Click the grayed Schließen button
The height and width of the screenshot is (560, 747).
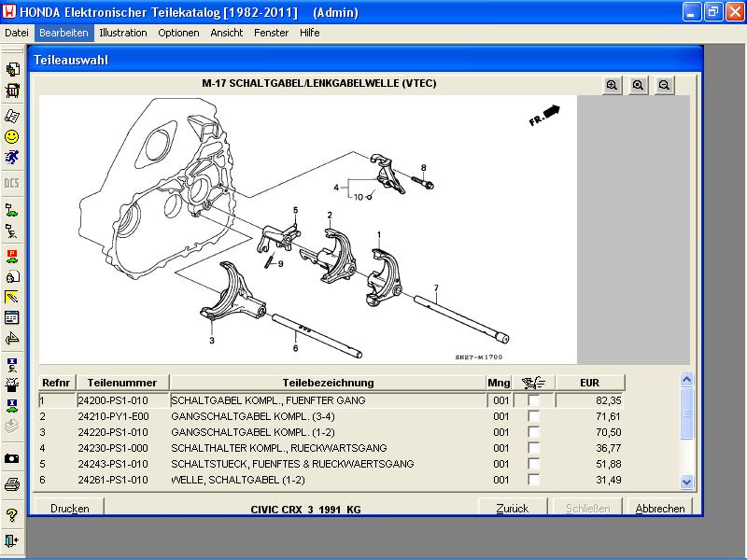coord(587,508)
